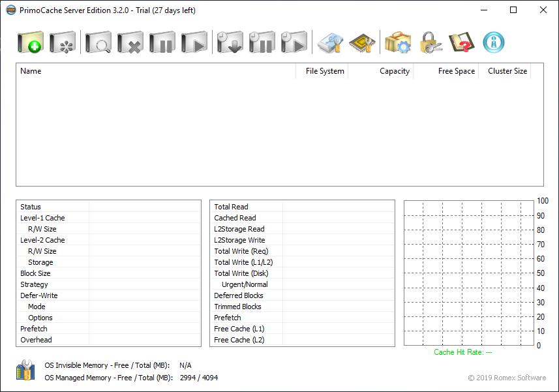Open the Level-2 storage management icon
This screenshot has height=392, width=559.
330,43
